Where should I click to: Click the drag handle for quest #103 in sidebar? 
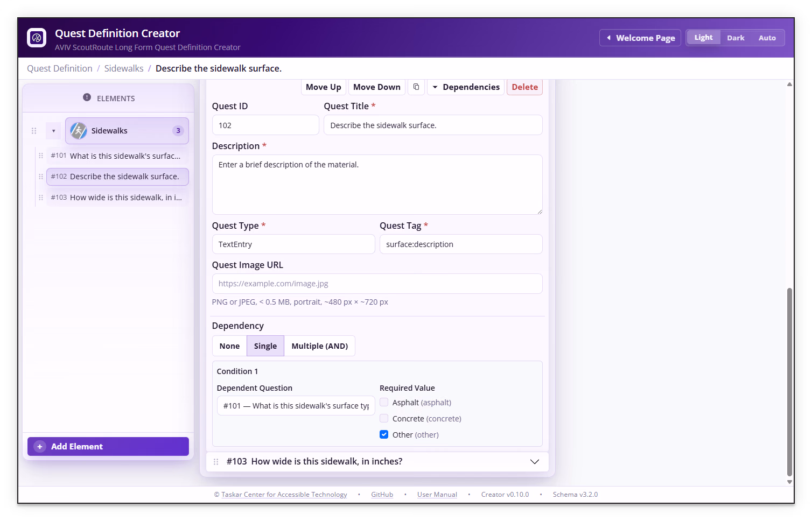click(x=41, y=198)
